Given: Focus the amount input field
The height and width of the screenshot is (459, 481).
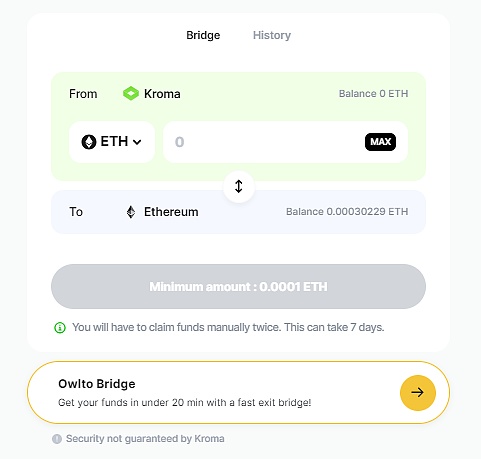Looking at the screenshot, I should [263, 142].
